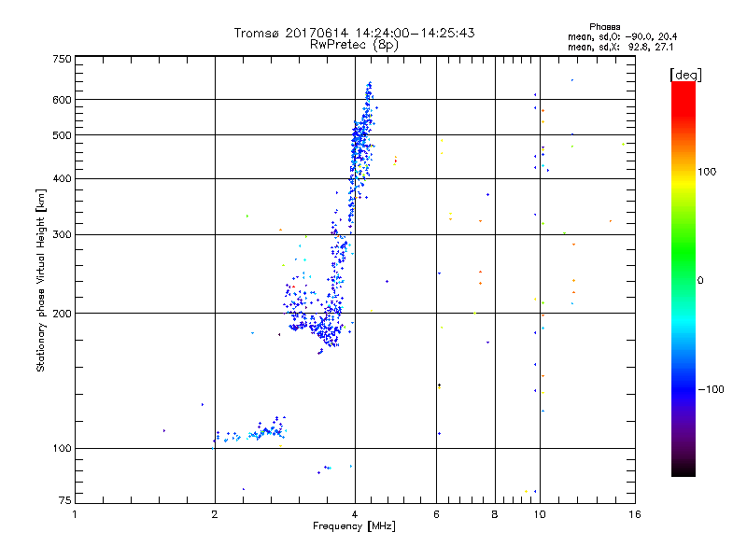Image resolution: width=747 pixels, height=560 pixels.
Task: Click the 75 km height tick label
Action: (65, 500)
